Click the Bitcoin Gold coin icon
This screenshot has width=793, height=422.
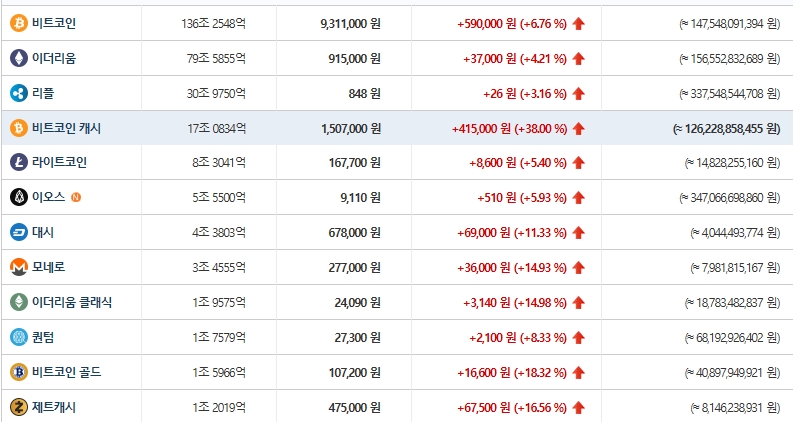pos(19,372)
